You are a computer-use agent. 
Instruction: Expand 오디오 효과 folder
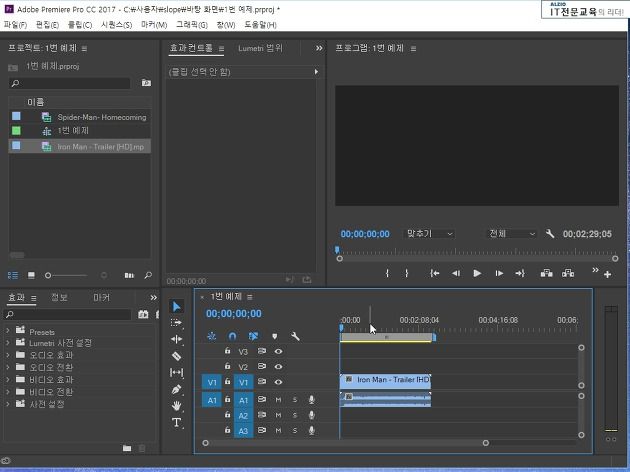8,355
